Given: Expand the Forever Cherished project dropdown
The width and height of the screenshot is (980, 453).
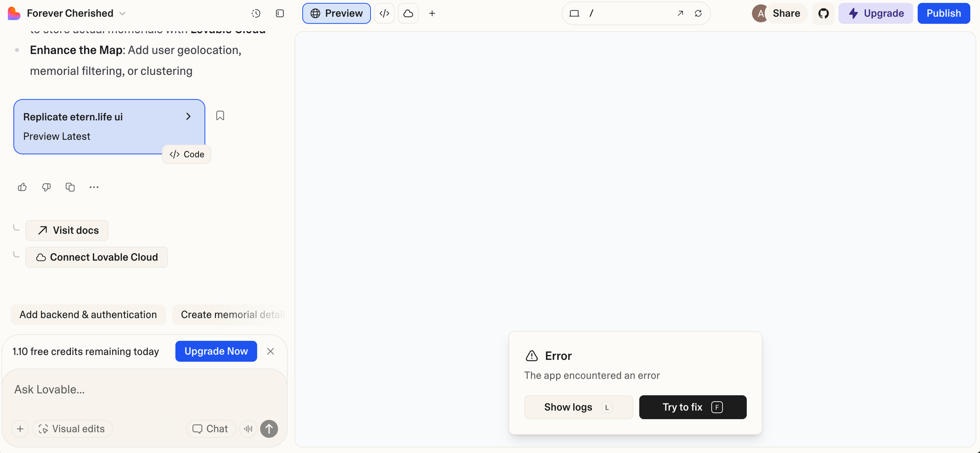Looking at the screenshot, I should pos(122,13).
